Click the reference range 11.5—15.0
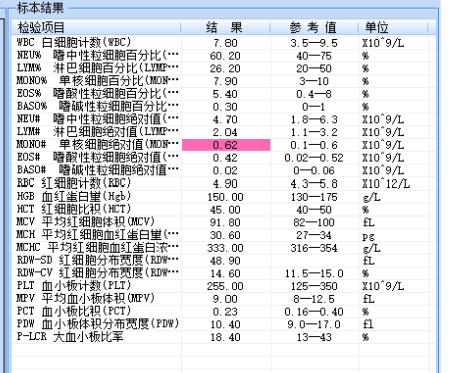Image resolution: width=454 pixels, height=373 pixels. tap(314, 273)
